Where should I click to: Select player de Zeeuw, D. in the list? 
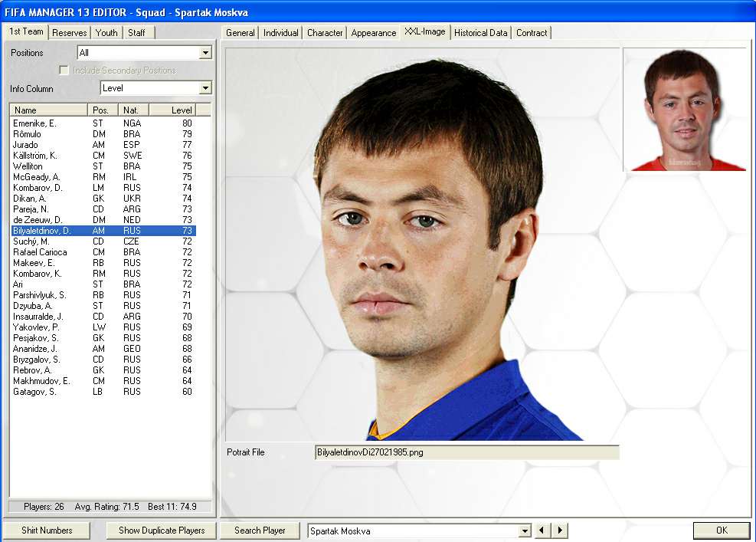103,220
